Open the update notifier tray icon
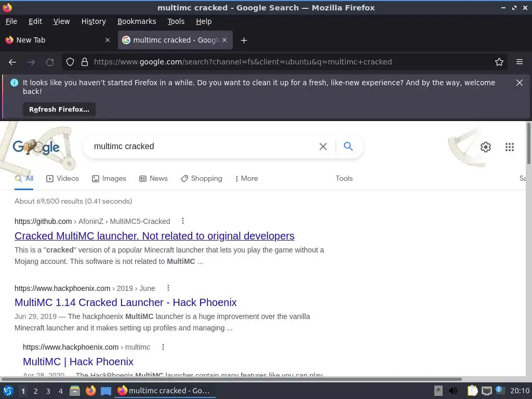532x399 pixels. (x=499, y=390)
